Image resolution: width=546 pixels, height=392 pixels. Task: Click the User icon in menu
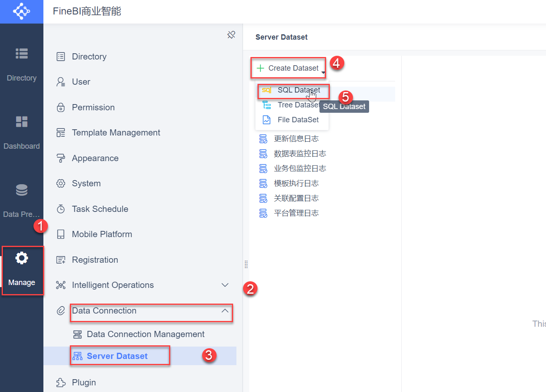[61, 82]
